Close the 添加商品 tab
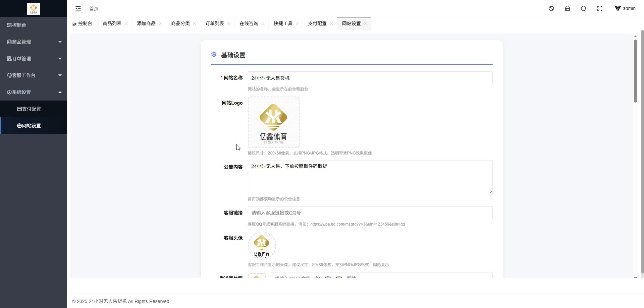Image resolution: width=644 pixels, height=308 pixels. (160, 23)
